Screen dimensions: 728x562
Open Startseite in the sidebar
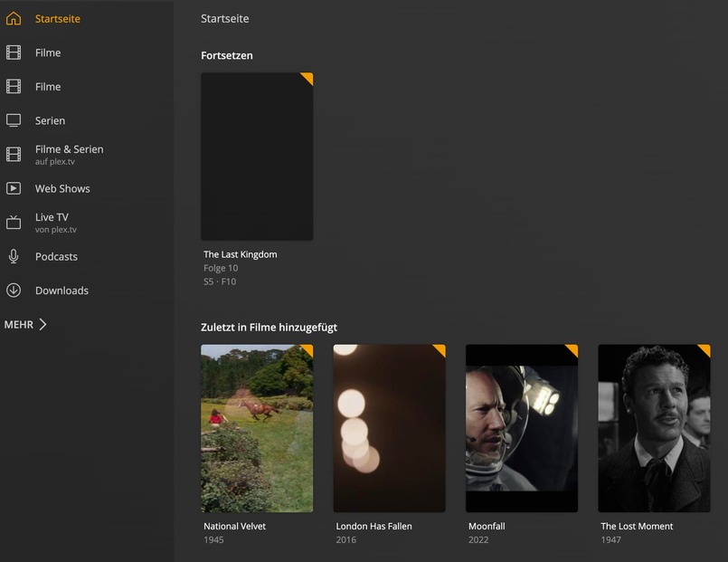(x=58, y=19)
